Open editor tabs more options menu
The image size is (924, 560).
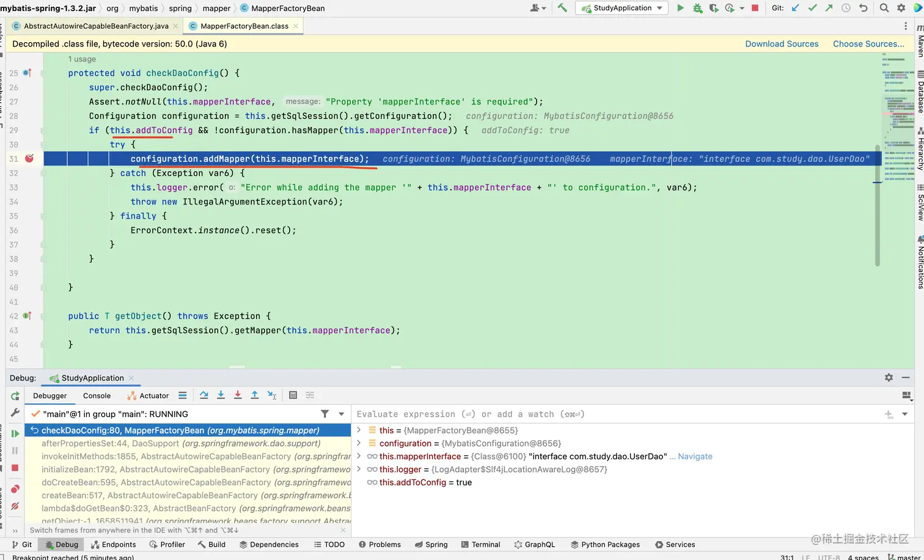(906, 26)
